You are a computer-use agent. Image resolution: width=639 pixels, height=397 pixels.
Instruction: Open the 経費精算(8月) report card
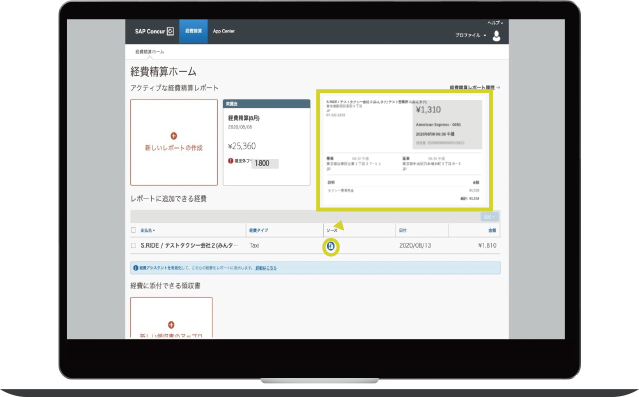(x=267, y=142)
